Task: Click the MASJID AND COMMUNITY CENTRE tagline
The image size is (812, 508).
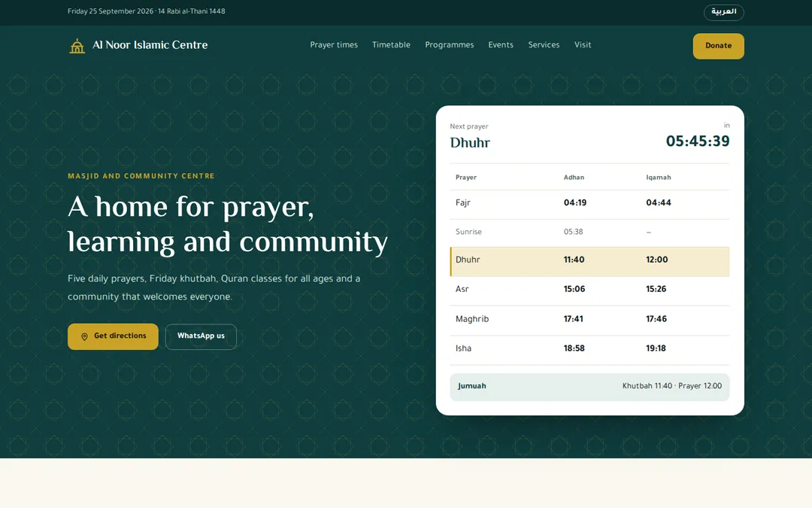Action: click(x=141, y=176)
